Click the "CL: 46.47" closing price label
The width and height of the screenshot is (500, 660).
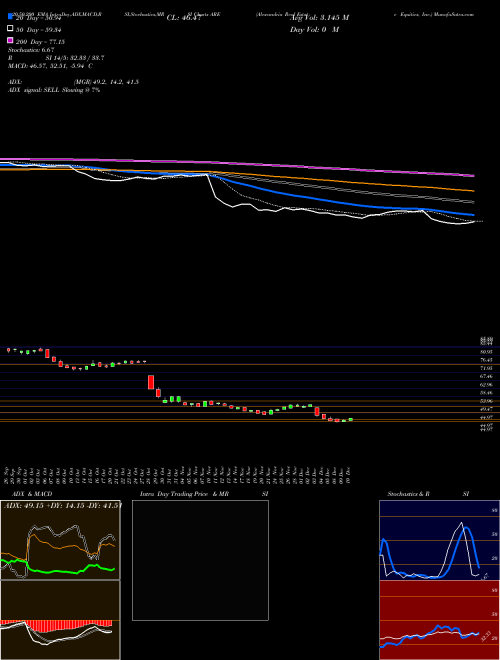[x=184, y=18]
